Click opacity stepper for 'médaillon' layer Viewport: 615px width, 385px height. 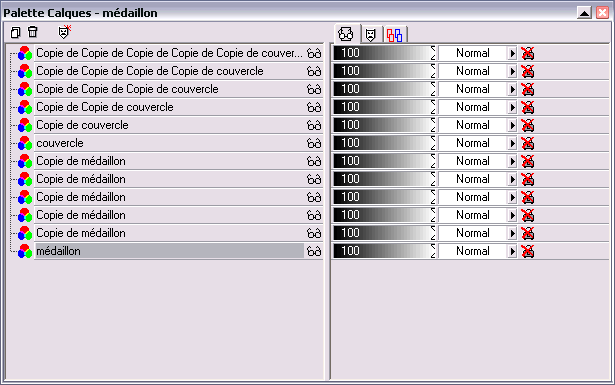click(x=433, y=251)
